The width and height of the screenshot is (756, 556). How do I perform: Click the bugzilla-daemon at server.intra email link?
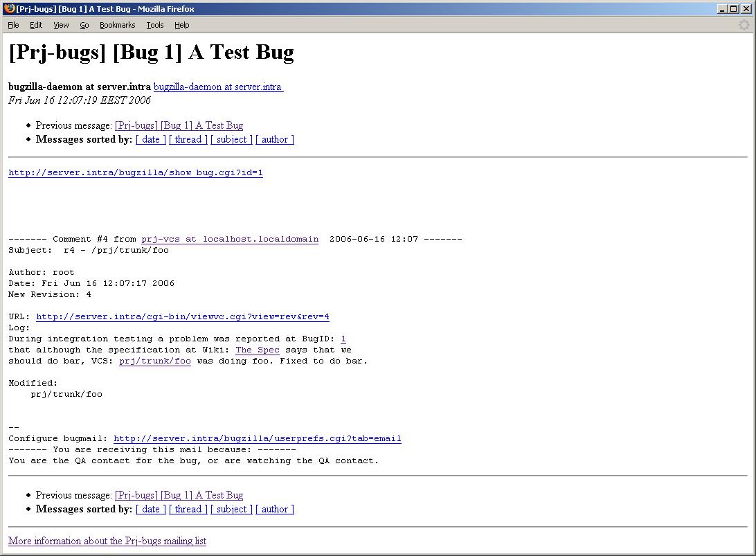pyautogui.click(x=218, y=87)
